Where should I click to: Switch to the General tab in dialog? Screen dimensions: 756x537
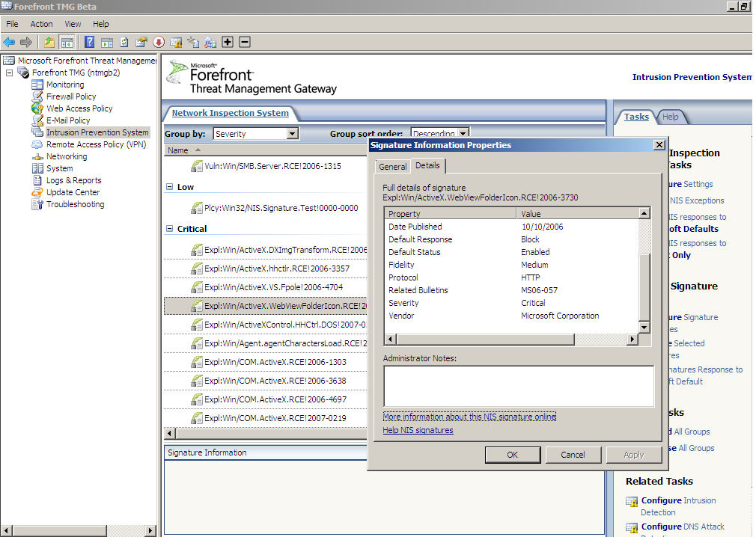(x=392, y=167)
